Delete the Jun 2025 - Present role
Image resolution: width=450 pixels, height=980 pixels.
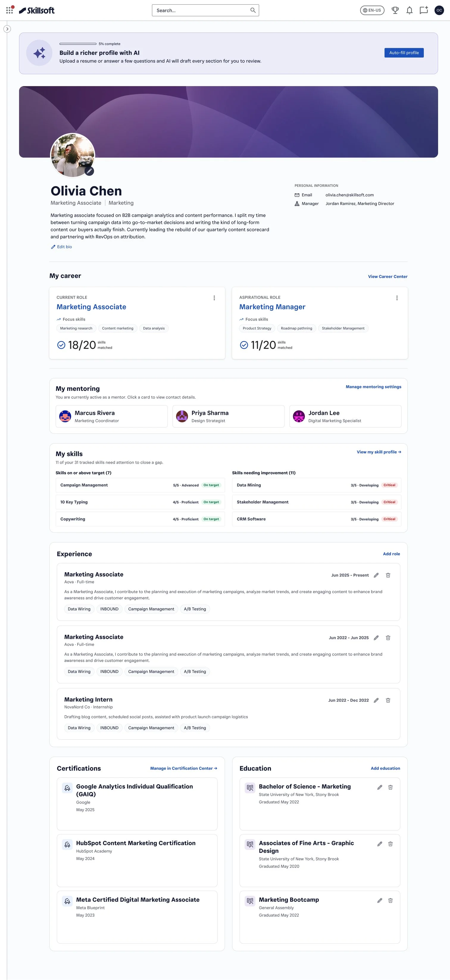tap(388, 575)
